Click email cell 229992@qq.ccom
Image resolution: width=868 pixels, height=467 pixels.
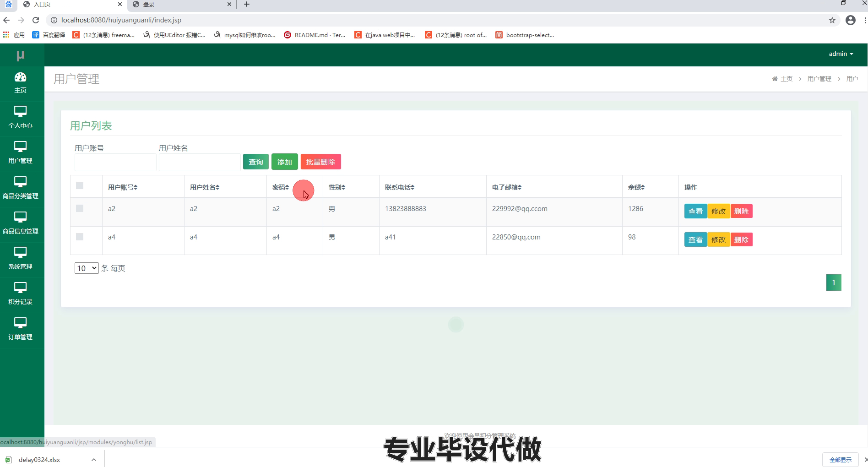tap(520, 209)
